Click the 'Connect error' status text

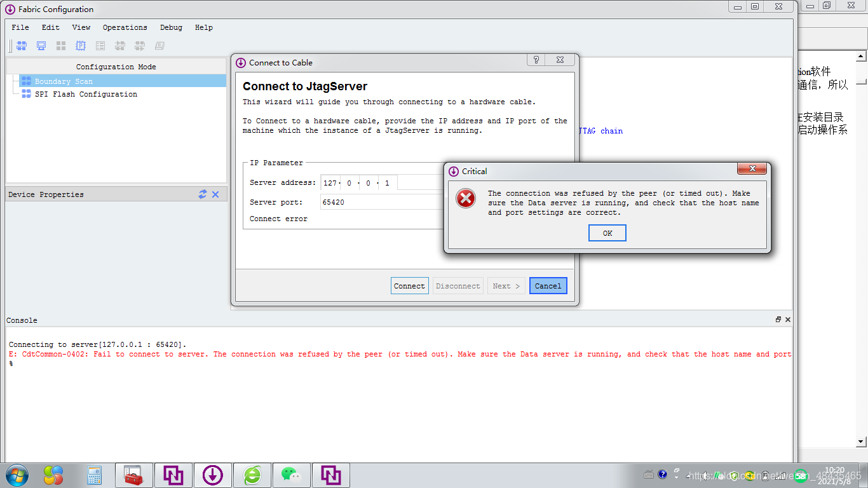click(278, 219)
